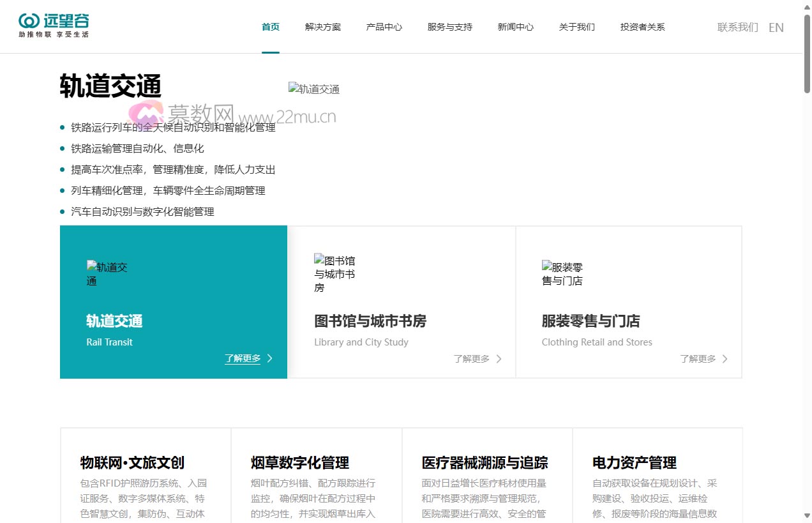Screen dimensions: 812x523
Task: Select the highlighted 轨道交通 solution card
Action: point(173,301)
